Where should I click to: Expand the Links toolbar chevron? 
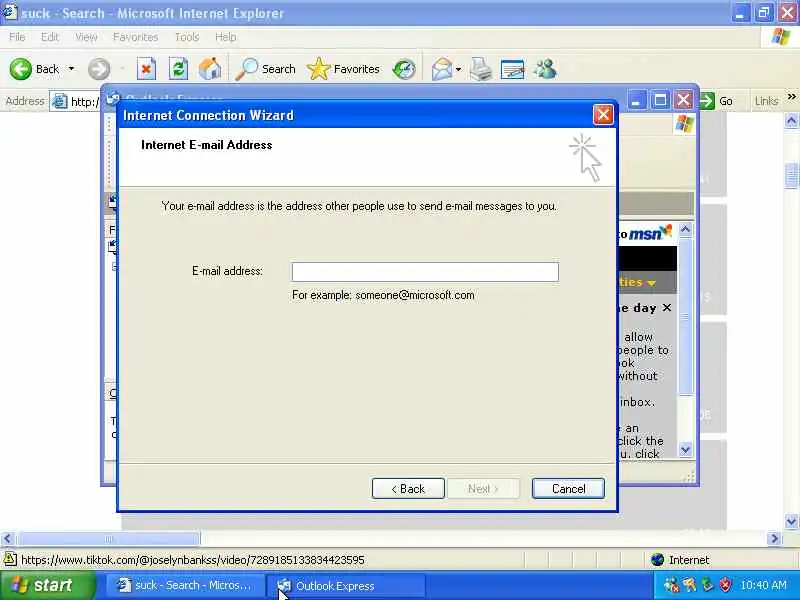(791, 96)
